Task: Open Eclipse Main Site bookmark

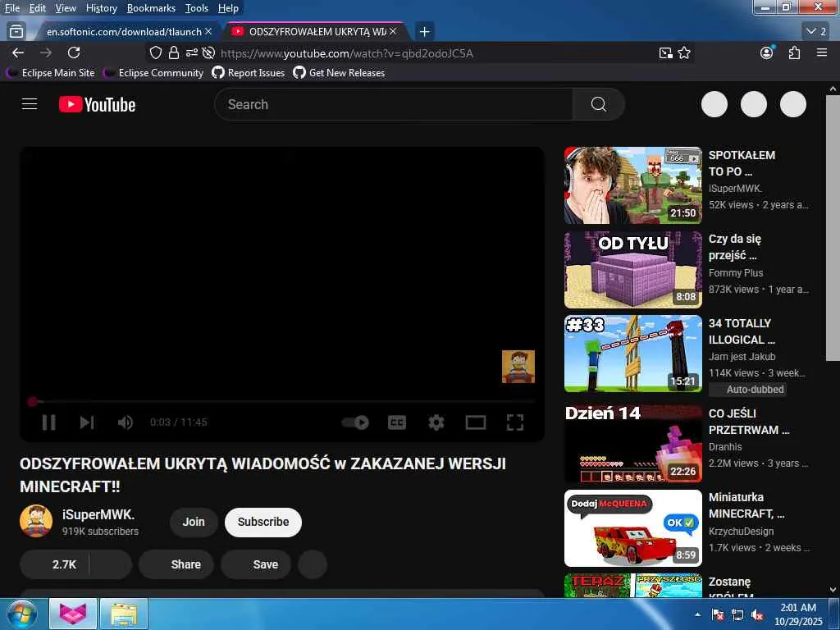Action: pos(50,73)
